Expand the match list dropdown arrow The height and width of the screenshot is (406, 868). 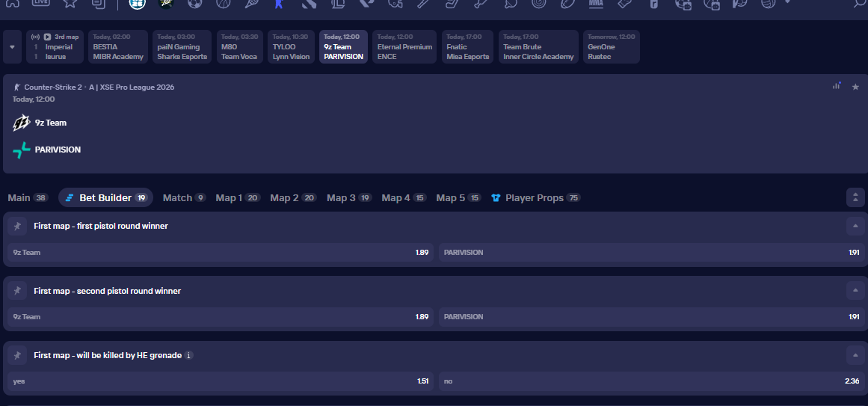[x=12, y=46]
